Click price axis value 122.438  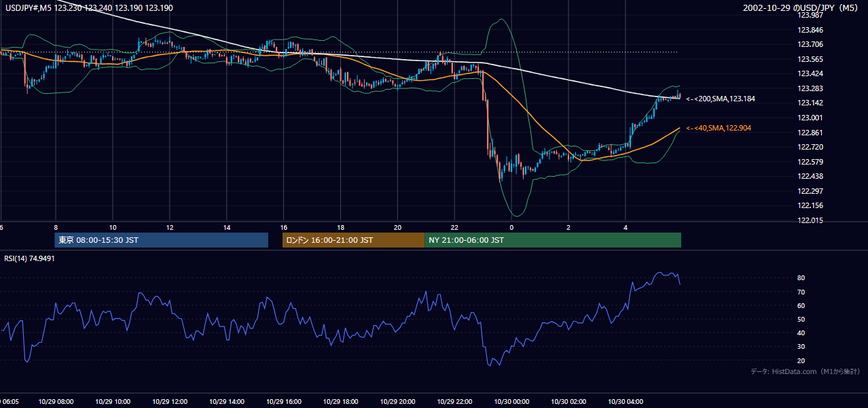point(810,176)
